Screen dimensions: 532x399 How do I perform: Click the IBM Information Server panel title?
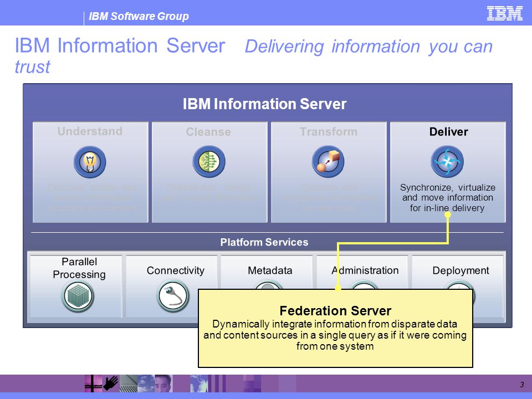(x=265, y=104)
